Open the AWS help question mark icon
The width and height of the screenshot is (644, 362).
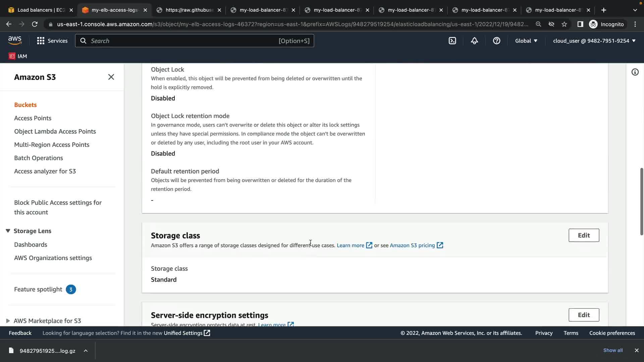point(496,41)
